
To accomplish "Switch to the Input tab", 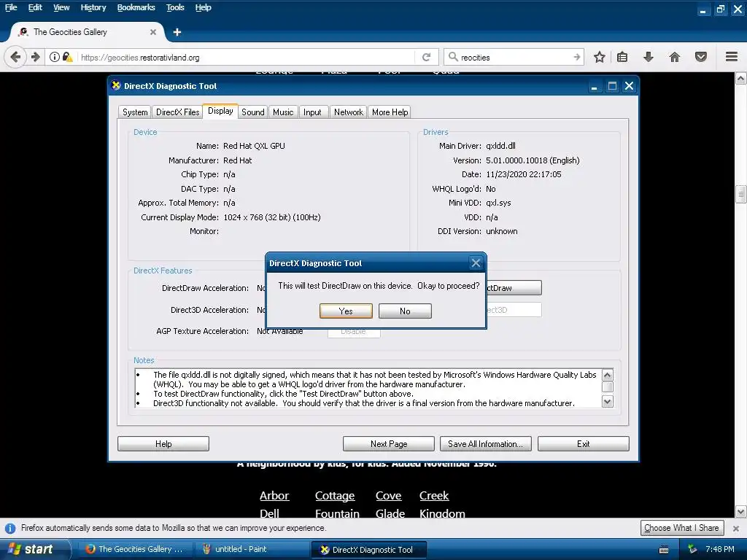I will (x=312, y=112).
